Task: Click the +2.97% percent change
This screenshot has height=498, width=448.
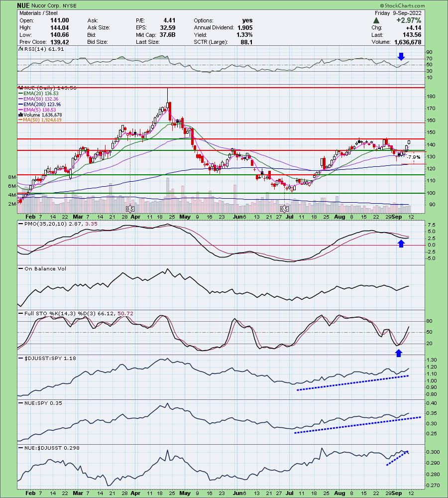Action: (x=409, y=20)
